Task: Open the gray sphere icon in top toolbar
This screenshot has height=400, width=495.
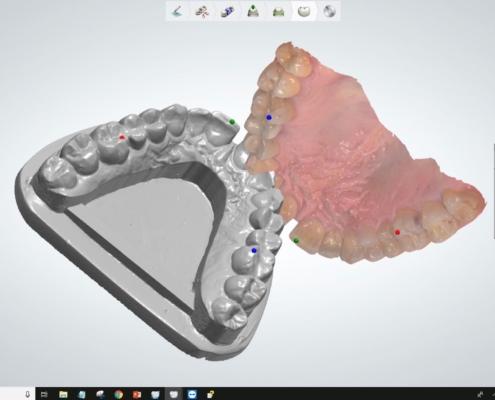Action: (x=329, y=12)
